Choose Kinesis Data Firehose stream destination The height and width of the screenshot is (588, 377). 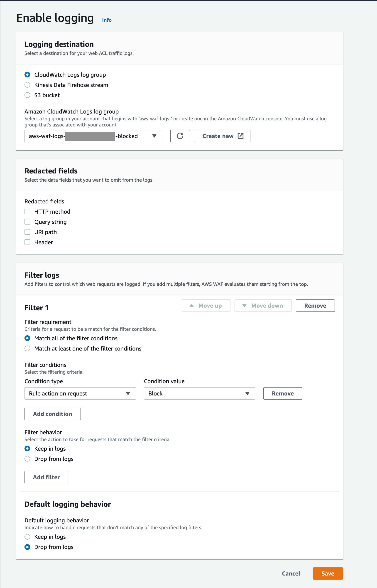[27, 85]
